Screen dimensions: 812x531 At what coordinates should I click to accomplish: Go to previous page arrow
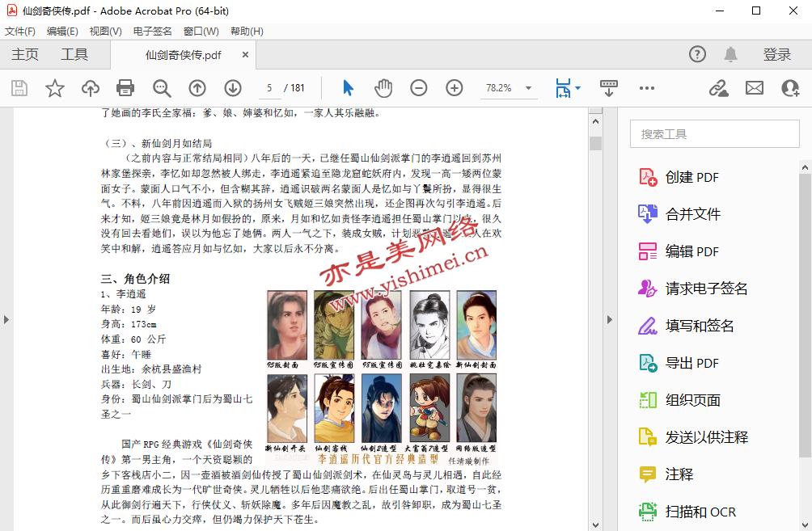[x=197, y=88]
